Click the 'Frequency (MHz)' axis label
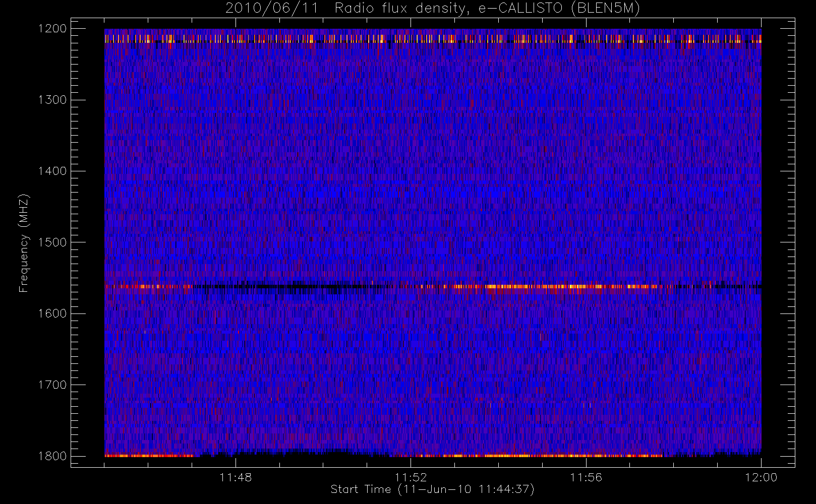Screen dimensions: 816x504 coord(23,243)
